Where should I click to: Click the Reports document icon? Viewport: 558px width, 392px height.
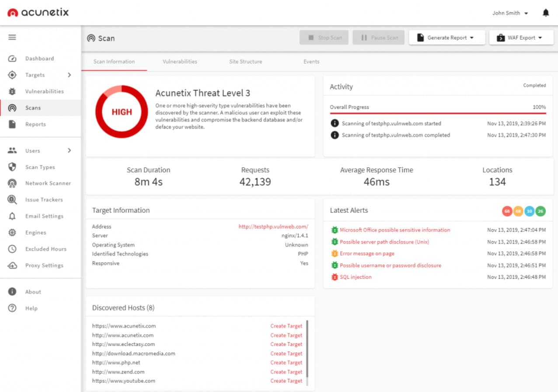[12, 124]
